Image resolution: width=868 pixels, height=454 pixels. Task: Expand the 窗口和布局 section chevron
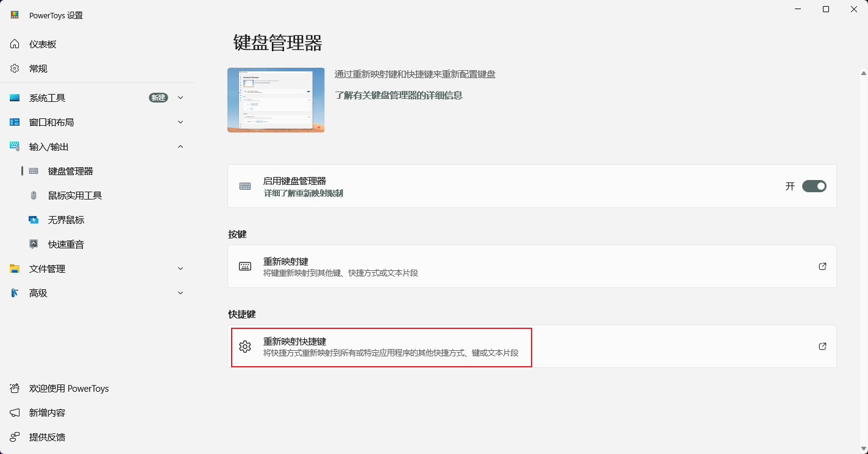(180, 122)
